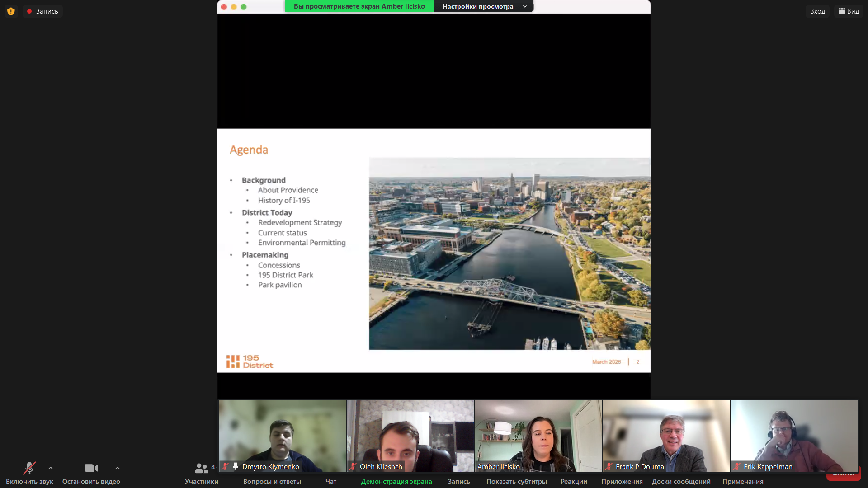Viewport: 868px width, 488px height.
Task: Expand audio options chevron next to microphone
Action: 51,468
